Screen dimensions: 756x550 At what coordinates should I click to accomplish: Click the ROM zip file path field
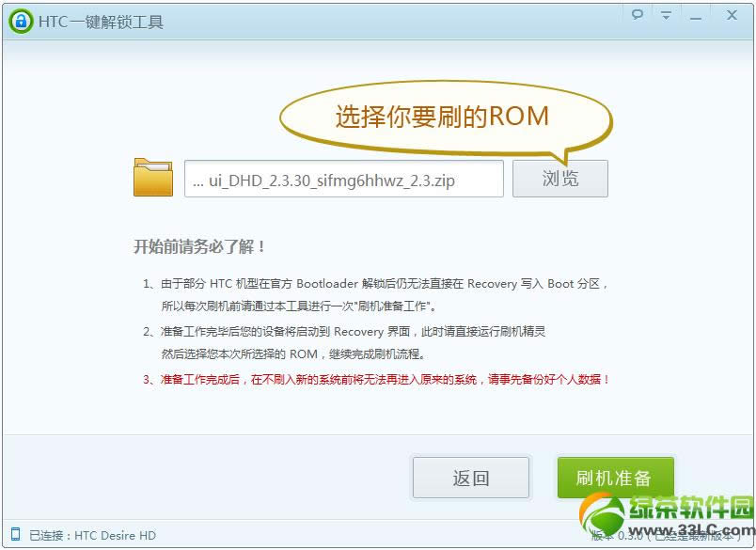tap(344, 179)
